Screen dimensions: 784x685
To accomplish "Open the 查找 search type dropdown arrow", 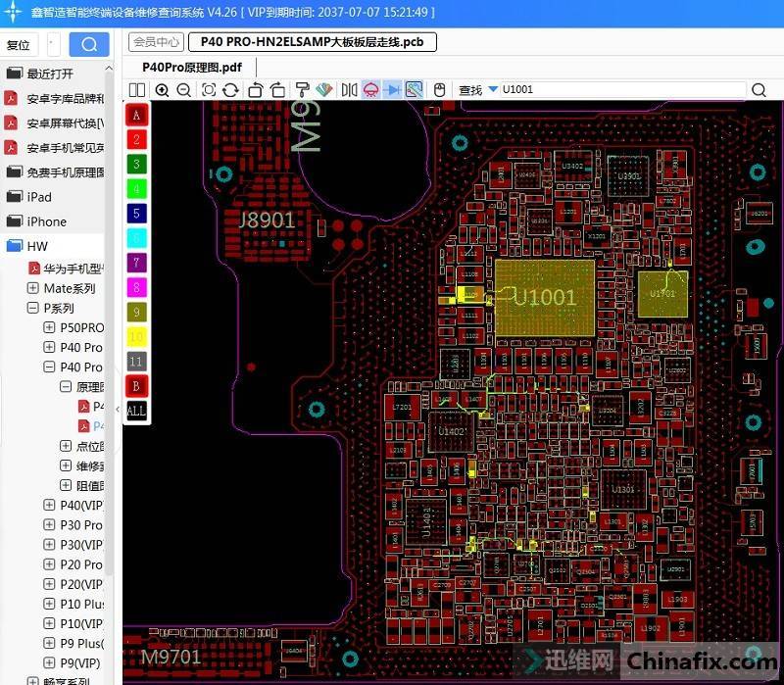I will coord(493,90).
